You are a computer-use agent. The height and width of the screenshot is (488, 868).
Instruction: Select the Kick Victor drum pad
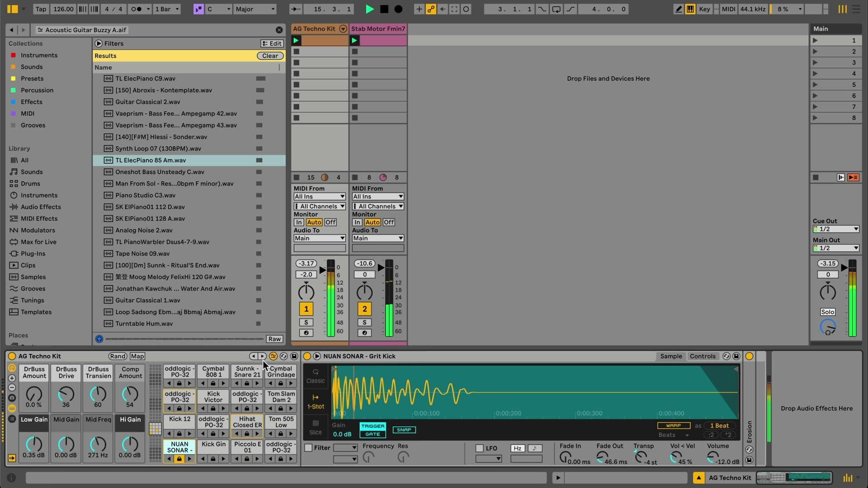coord(213,397)
